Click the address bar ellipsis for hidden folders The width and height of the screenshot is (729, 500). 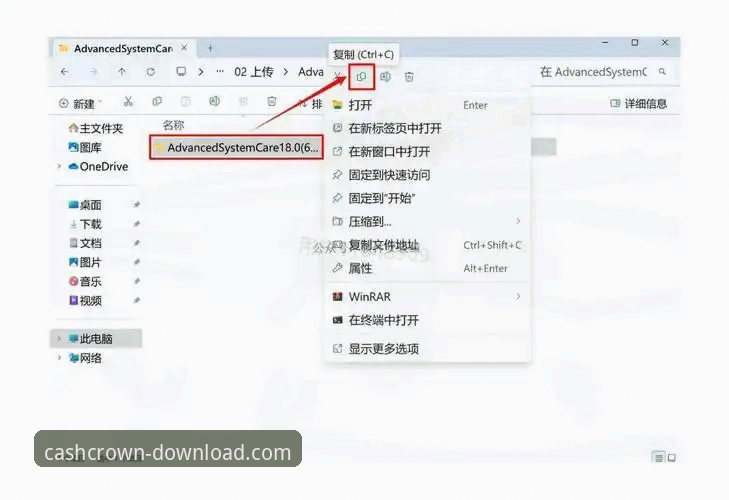[220, 72]
